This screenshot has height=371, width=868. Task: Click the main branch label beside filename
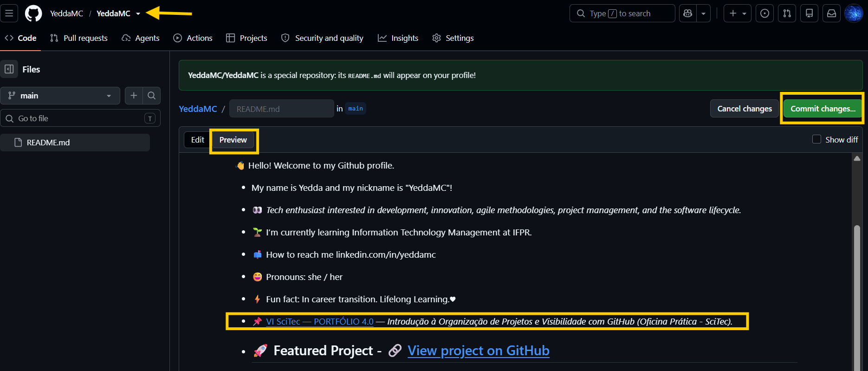tap(356, 109)
